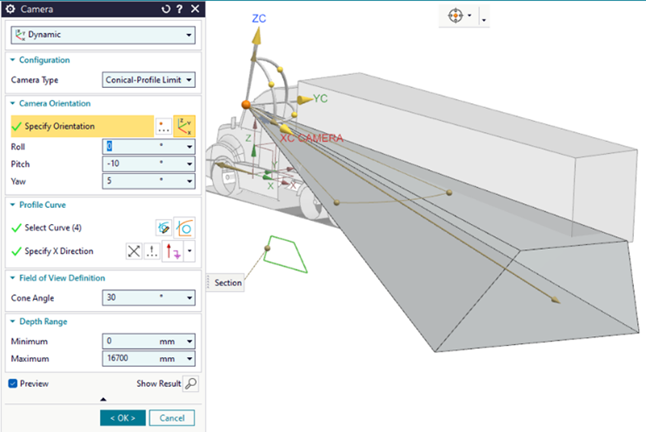Viewport: 646px width, 432px height.
Task: Open the orientation point dialog icon
Action: (163, 126)
